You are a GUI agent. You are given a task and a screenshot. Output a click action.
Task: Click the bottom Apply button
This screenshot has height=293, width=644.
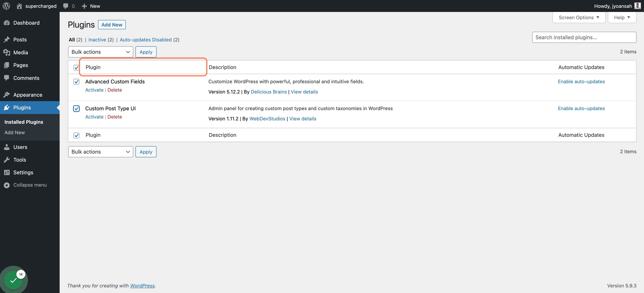(146, 152)
